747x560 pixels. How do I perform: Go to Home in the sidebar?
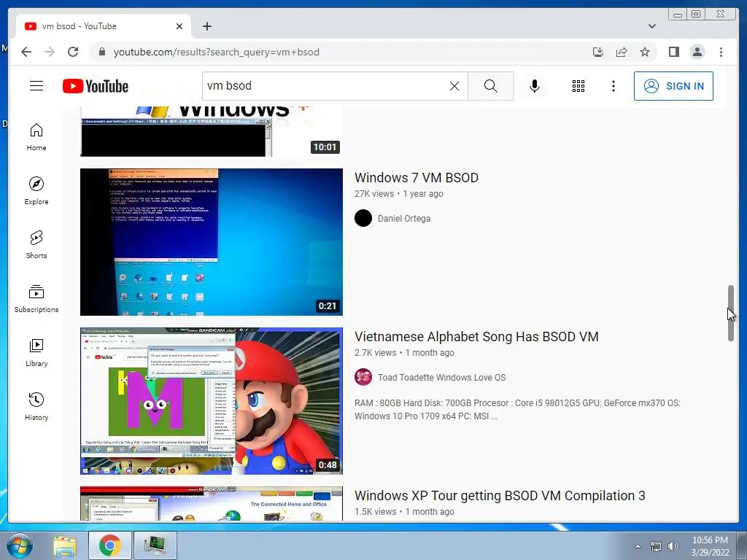(36, 137)
